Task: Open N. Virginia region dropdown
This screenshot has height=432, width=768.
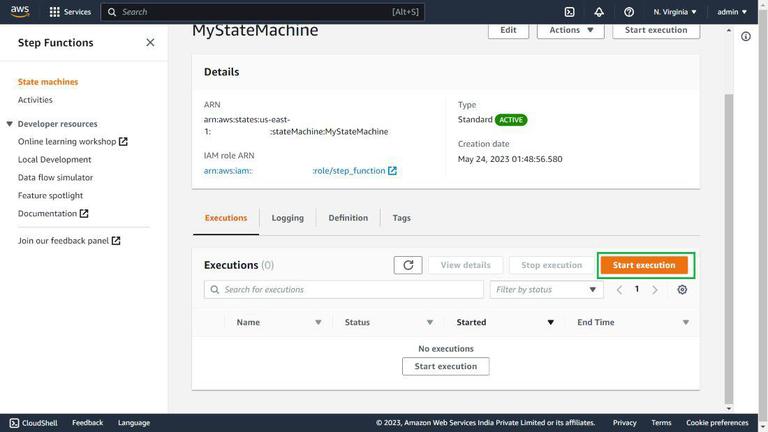Action: pyautogui.click(x=674, y=12)
